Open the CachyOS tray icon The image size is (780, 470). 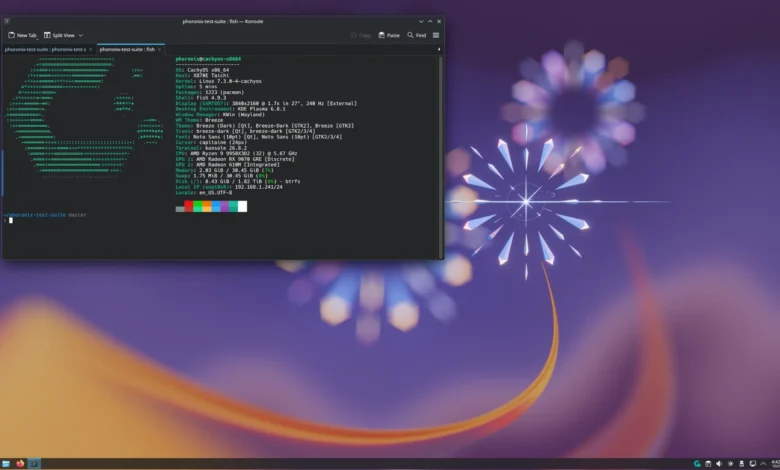click(x=697, y=464)
